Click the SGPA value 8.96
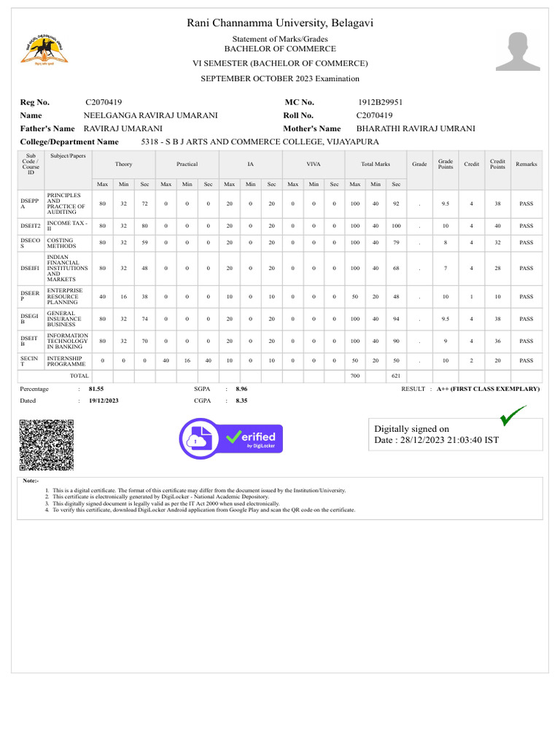 (x=241, y=390)
